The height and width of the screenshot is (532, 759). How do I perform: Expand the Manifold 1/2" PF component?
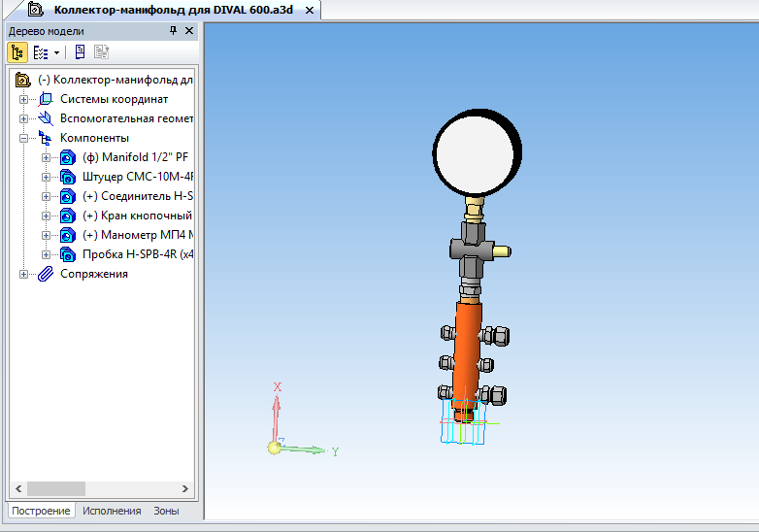tap(46, 158)
